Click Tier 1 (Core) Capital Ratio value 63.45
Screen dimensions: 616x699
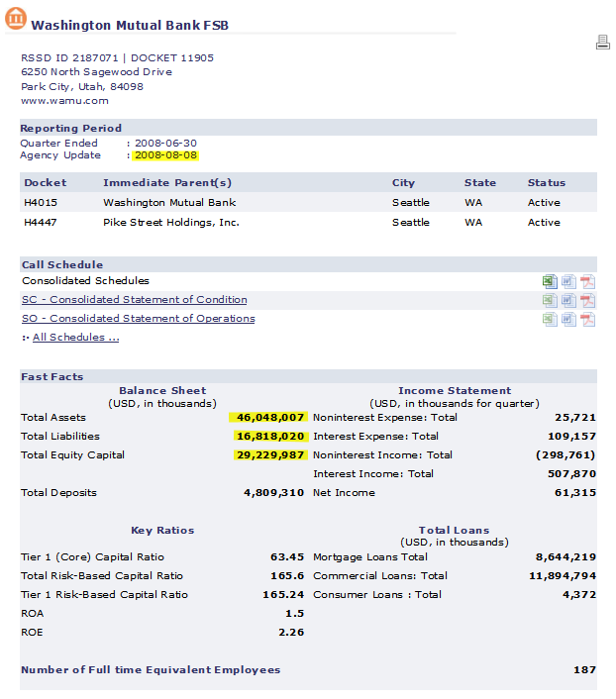tap(287, 556)
